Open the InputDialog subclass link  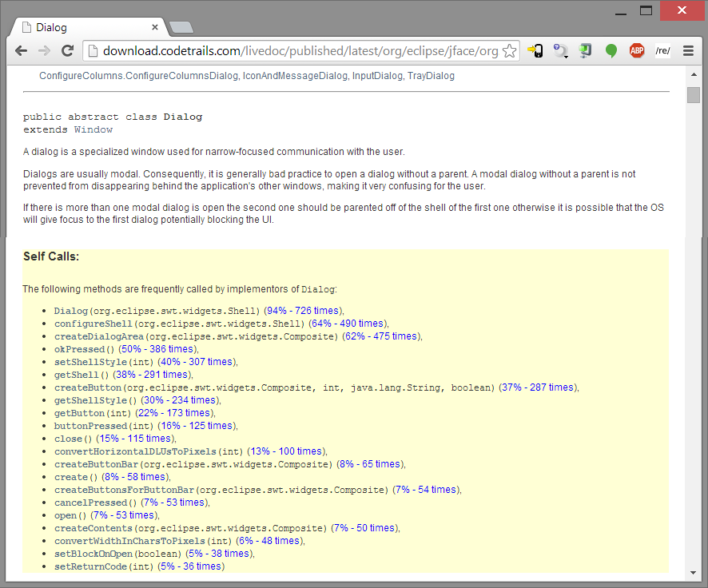pos(376,76)
